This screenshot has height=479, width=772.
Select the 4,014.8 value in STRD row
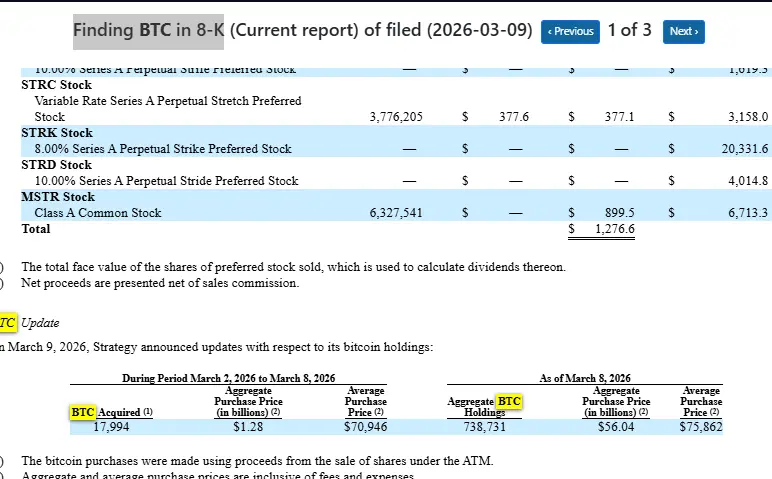click(748, 181)
